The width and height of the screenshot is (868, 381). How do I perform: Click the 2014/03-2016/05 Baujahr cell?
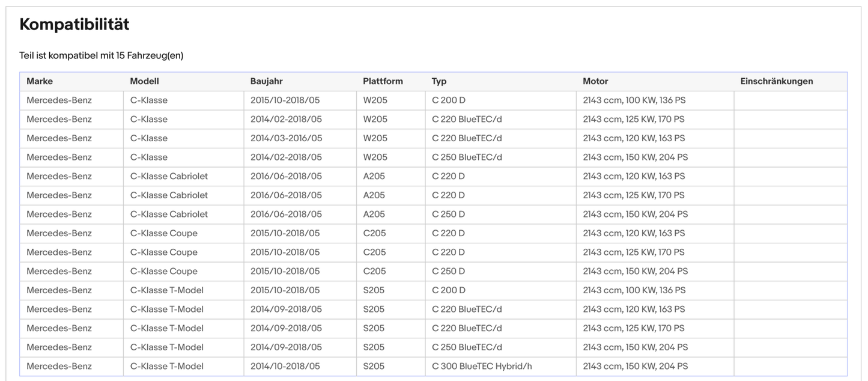coord(286,138)
